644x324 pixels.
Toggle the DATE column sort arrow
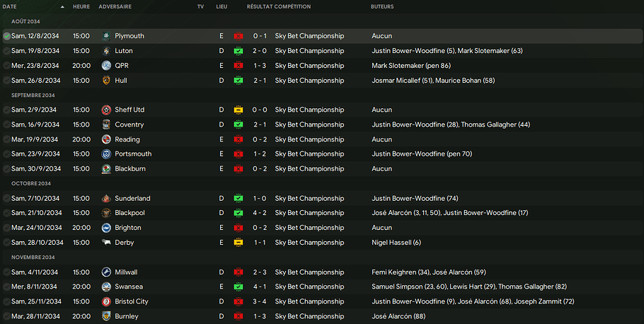62,6
